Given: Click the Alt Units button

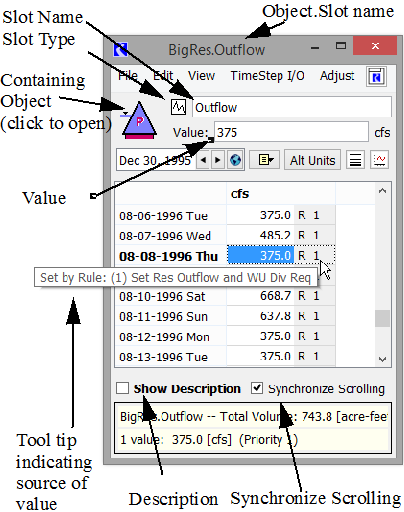Looking at the screenshot, I should [x=312, y=160].
